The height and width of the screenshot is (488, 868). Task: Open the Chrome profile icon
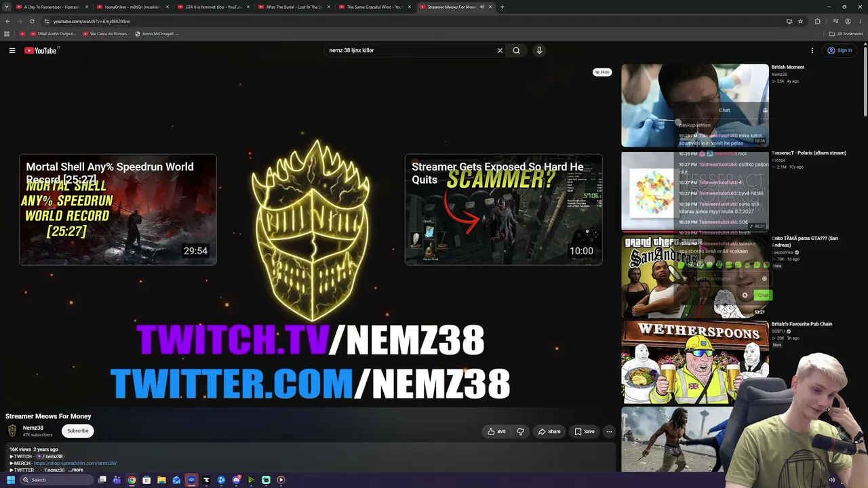pos(848,21)
